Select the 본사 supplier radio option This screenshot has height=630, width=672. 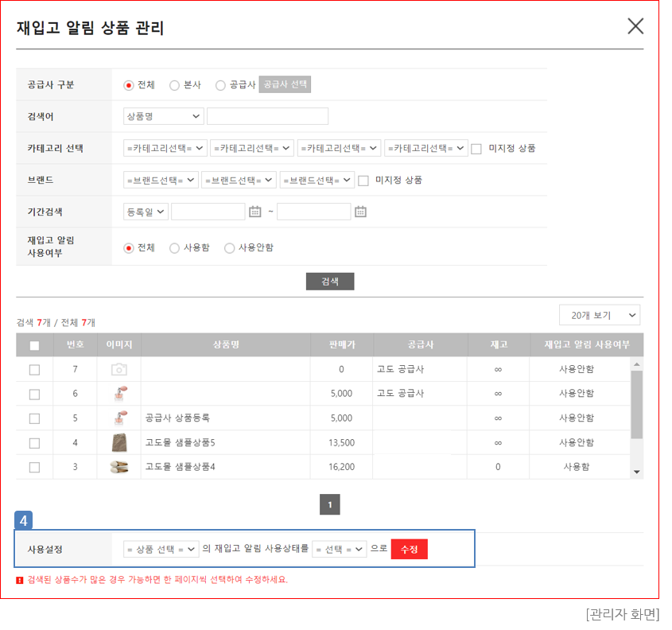click(x=175, y=85)
